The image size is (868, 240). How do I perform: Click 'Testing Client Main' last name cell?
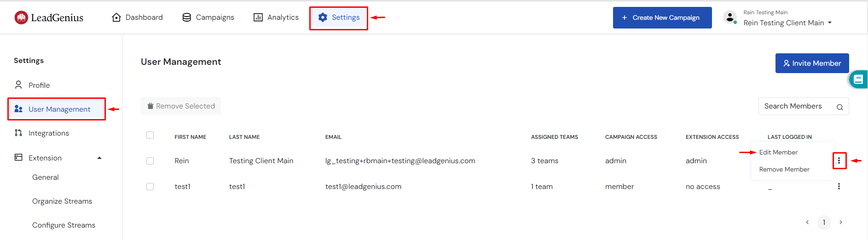click(x=261, y=160)
